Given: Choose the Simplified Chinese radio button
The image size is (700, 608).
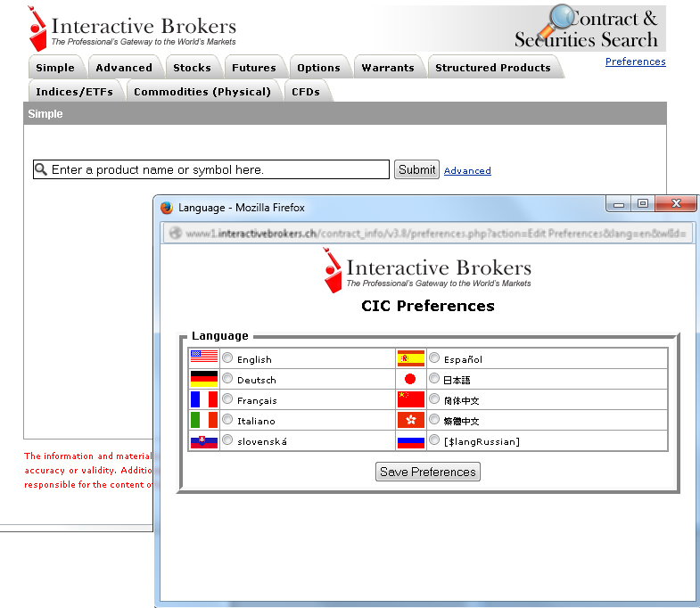Looking at the screenshot, I should pos(434,398).
